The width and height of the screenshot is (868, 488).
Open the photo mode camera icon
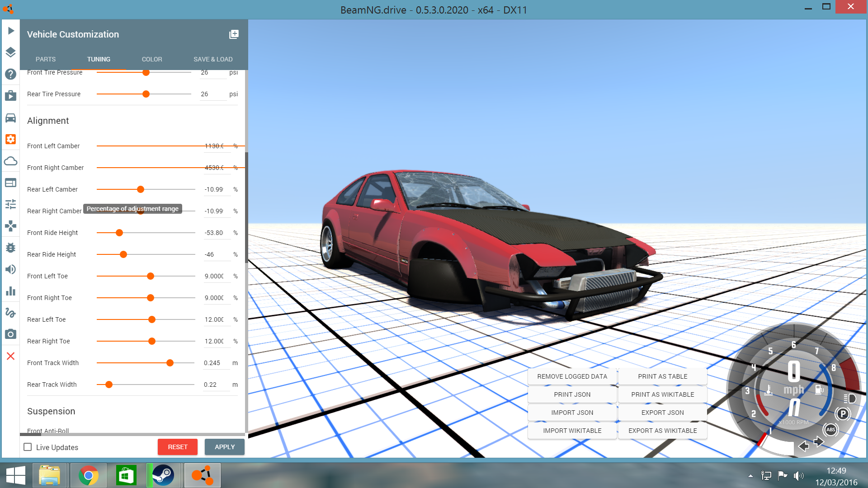(x=11, y=334)
